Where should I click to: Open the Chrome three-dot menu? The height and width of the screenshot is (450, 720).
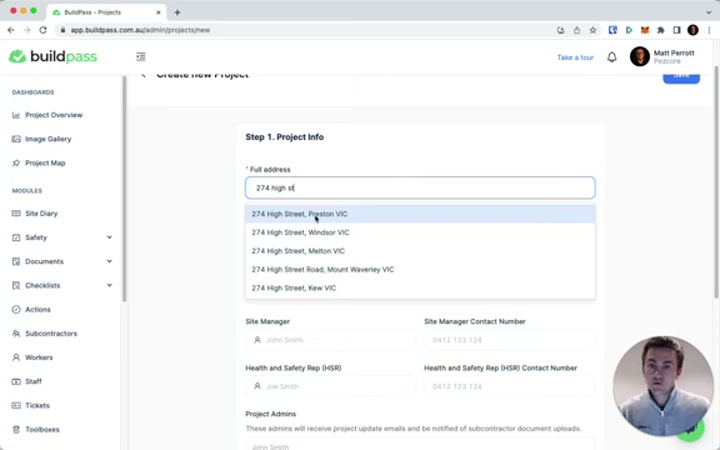pyautogui.click(x=709, y=30)
